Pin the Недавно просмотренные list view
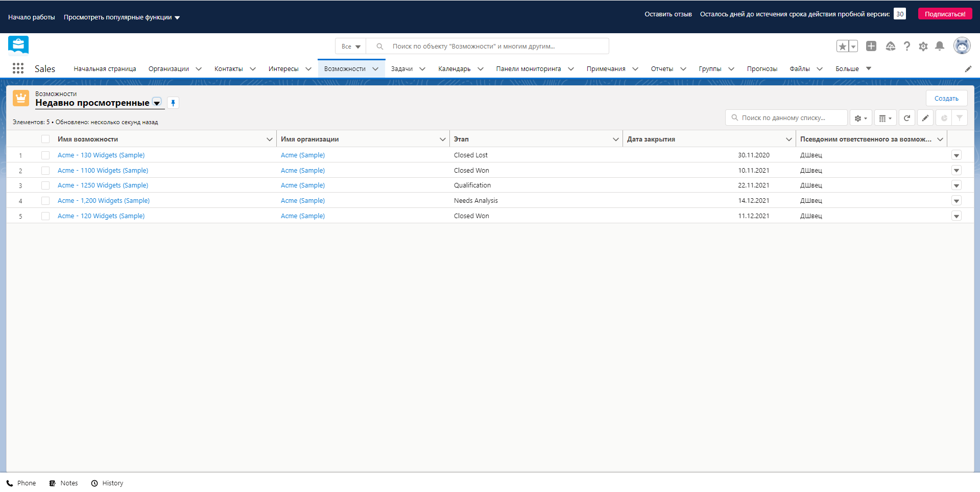Image resolution: width=980 pixels, height=492 pixels. (x=173, y=103)
